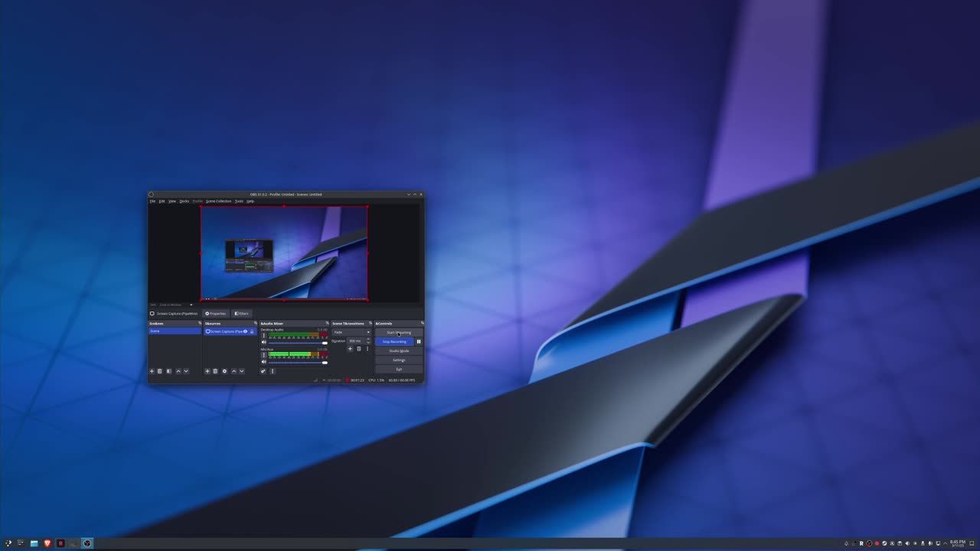Undock the Sources panel
The image size is (980, 551).
tap(256, 323)
